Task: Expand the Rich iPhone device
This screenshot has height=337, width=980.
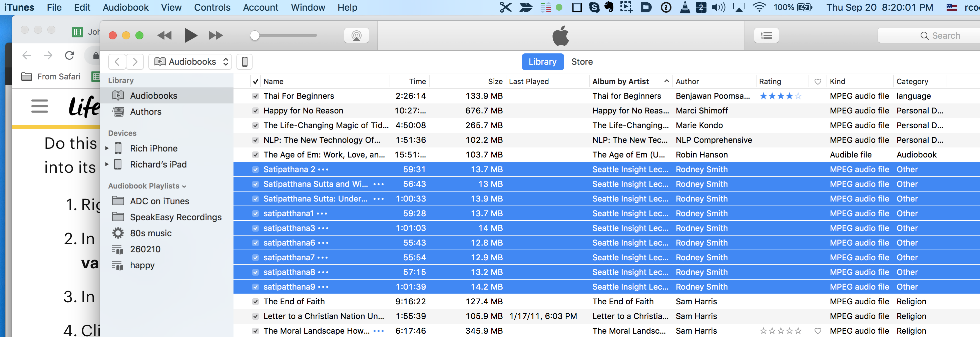Action: pos(107,148)
